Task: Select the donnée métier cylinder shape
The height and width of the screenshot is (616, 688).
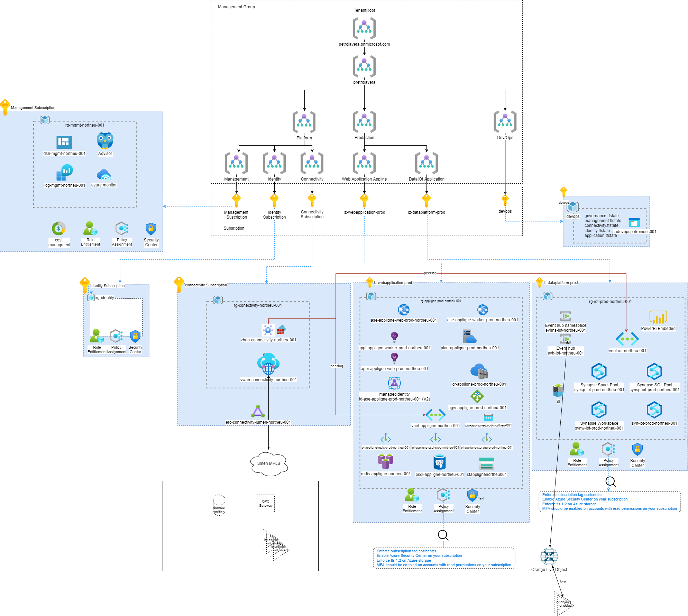Action: (x=219, y=505)
